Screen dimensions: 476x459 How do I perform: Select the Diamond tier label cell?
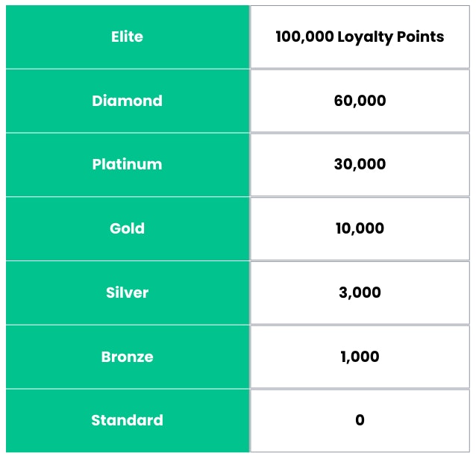(x=127, y=101)
